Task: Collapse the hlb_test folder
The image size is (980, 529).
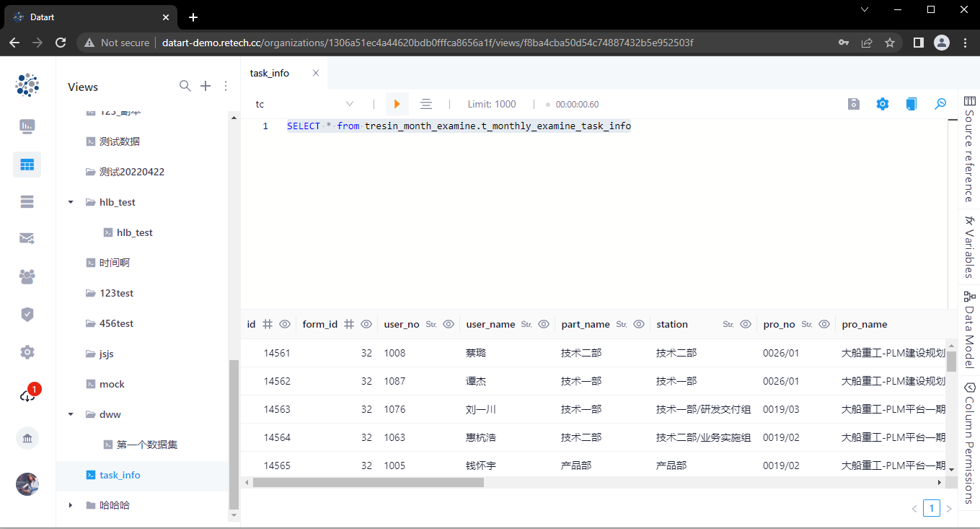Action: point(71,202)
